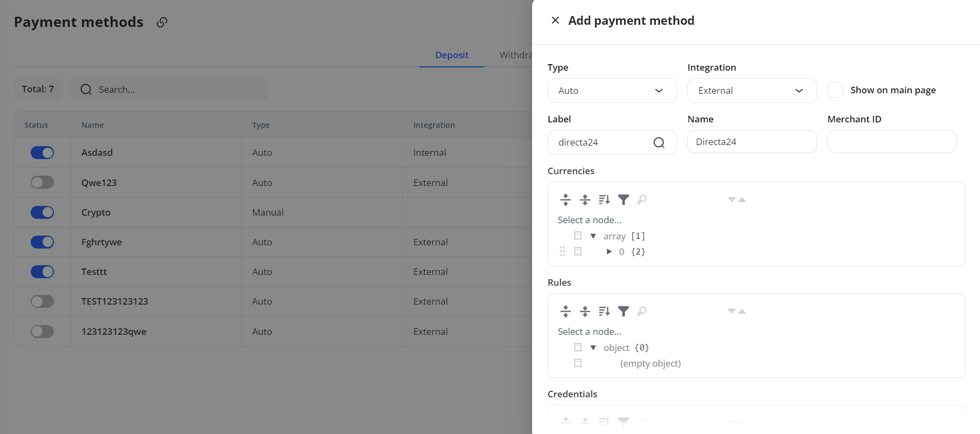Expand Currencies item 0 node
980x434 pixels.
click(x=609, y=252)
